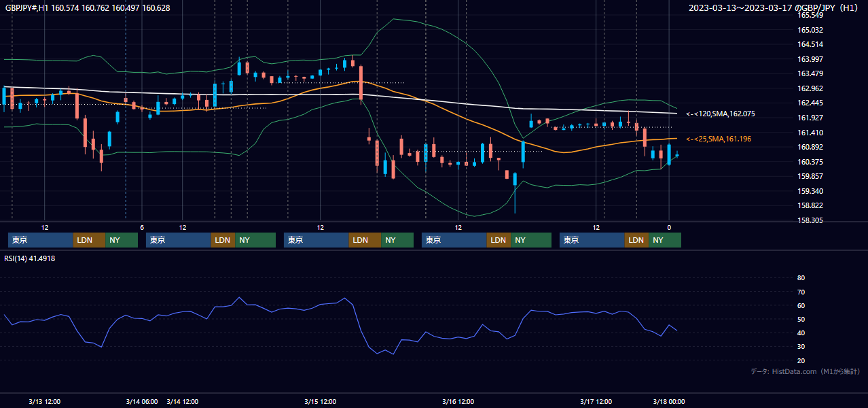The height and width of the screenshot is (408, 868).
Task: Click RSI scale value 60
Action: click(801, 305)
